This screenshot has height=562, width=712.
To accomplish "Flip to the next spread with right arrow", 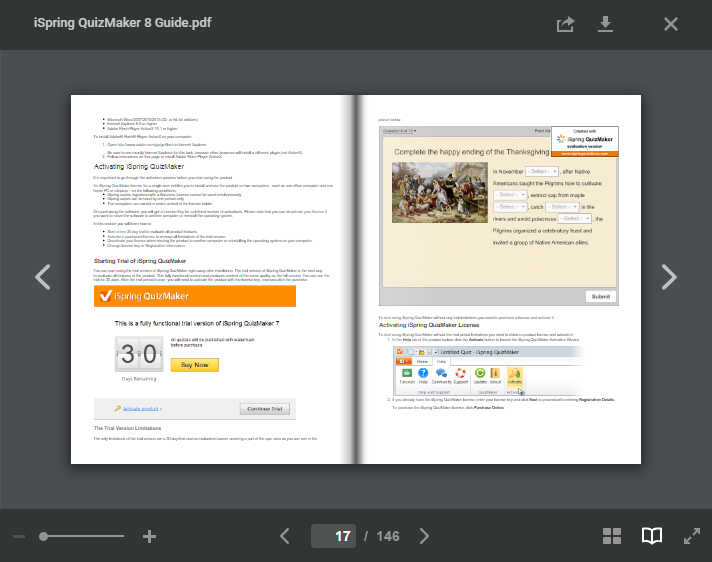I will pyautogui.click(x=669, y=277).
